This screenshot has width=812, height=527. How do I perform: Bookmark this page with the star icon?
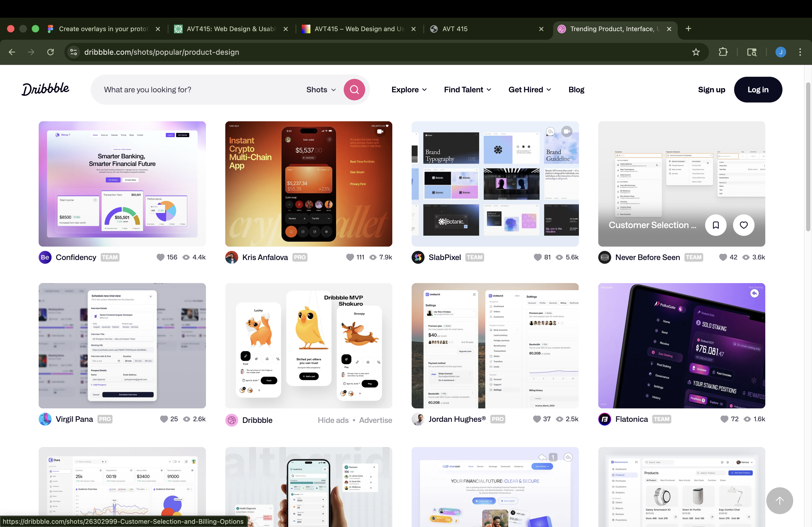tap(696, 52)
